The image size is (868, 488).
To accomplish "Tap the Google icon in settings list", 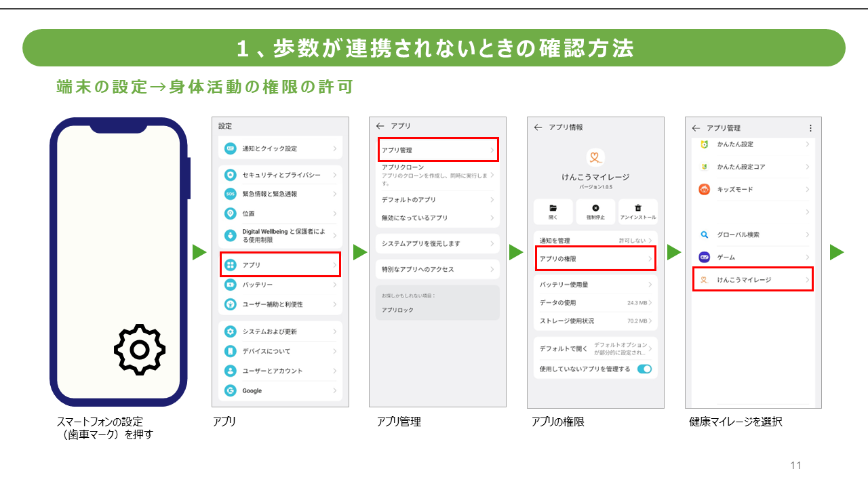I will click(231, 390).
